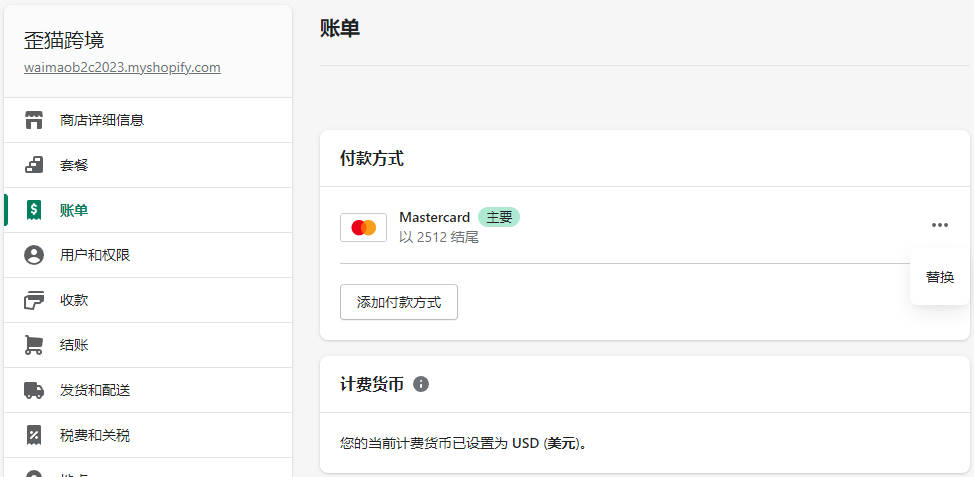Select the 账单 sidebar item
The width and height of the screenshot is (974, 477).
coord(148,210)
